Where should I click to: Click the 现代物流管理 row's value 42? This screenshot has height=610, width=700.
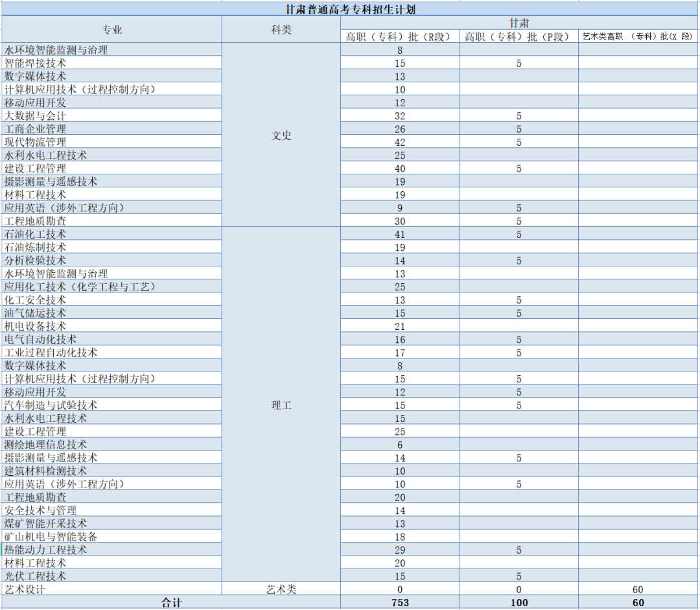tap(400, 143)
